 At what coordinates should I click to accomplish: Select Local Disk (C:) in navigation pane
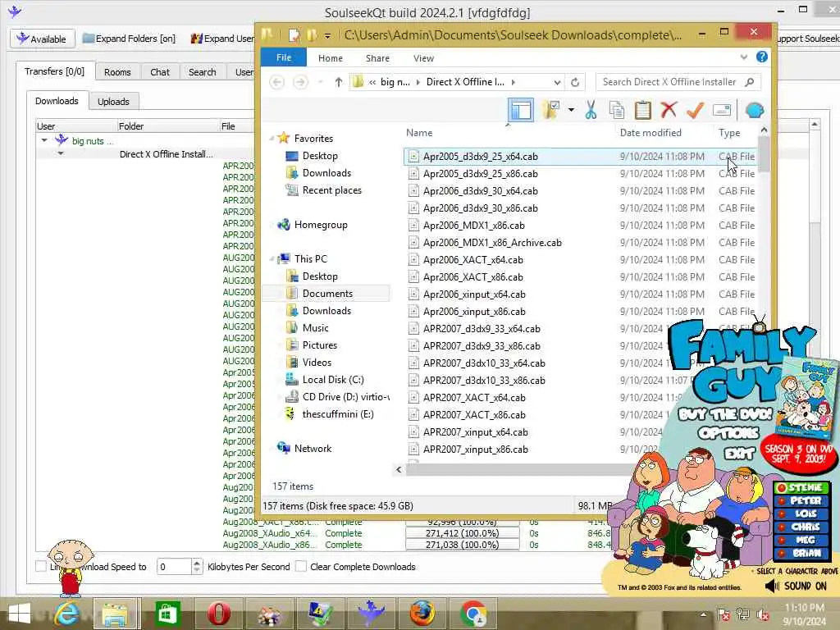[x=333, y=379]
